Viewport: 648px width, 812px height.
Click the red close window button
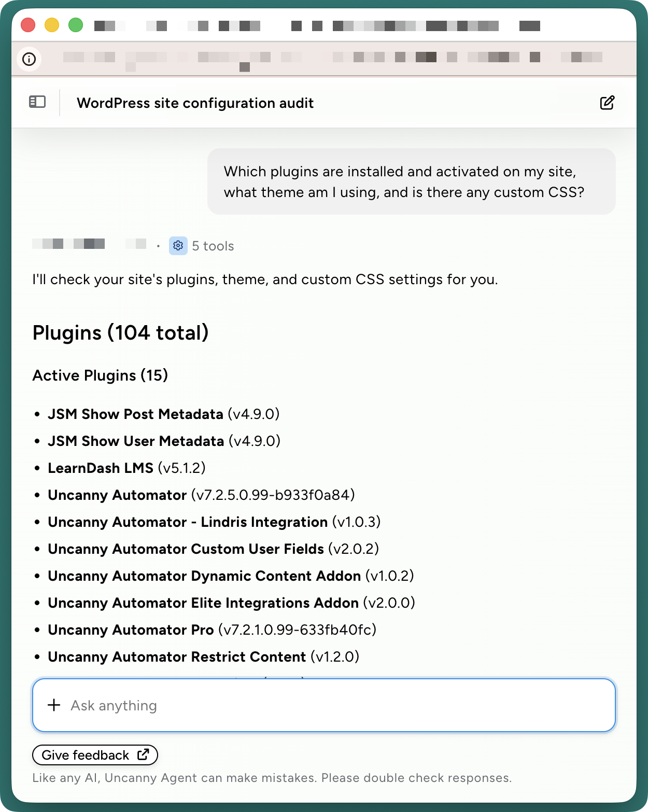28,25
